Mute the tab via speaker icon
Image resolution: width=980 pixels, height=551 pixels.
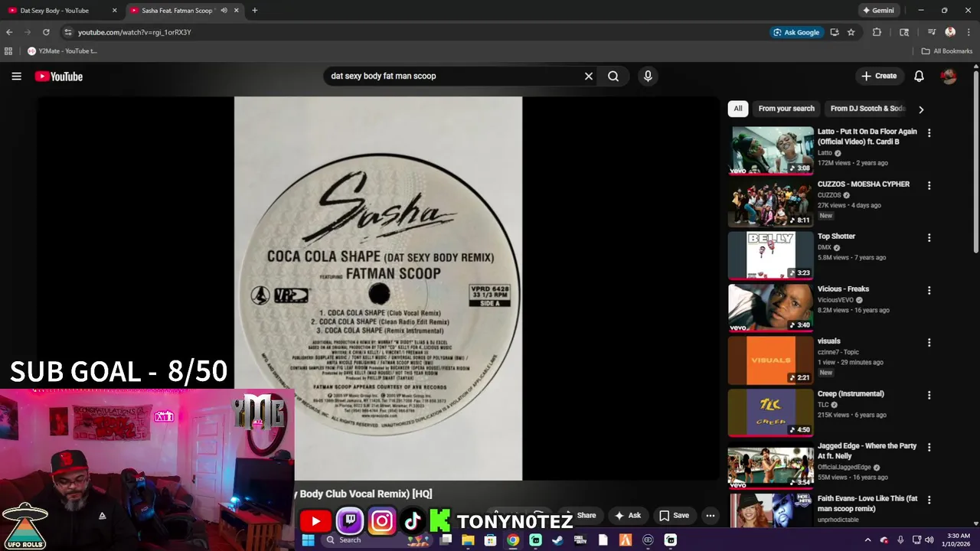[x=224, y=11]
